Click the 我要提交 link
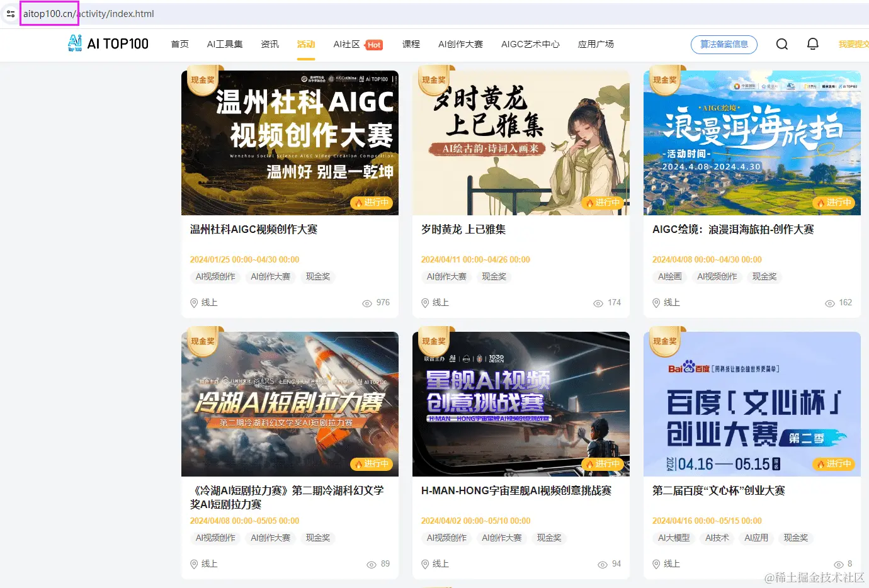The image size is (869, 588). (x=854, y=44)
